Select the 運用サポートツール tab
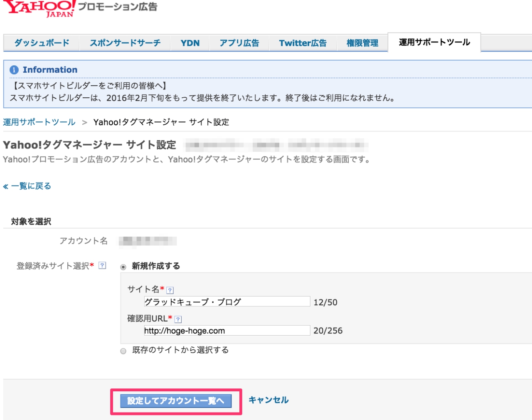The height and width of the screenshot is (420, 532). pyautogui.click(x=434, y=42)
